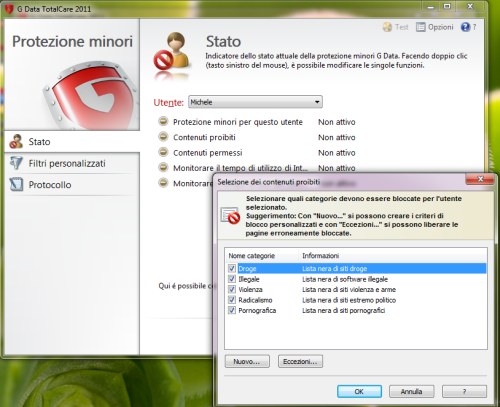Uncheck the Violenza category checkbox
The image size is (500, 407).
coord(232,289)
